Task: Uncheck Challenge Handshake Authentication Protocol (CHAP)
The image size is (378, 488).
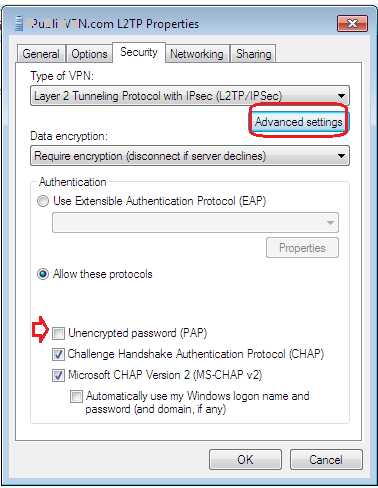Action: click(58, 354)
